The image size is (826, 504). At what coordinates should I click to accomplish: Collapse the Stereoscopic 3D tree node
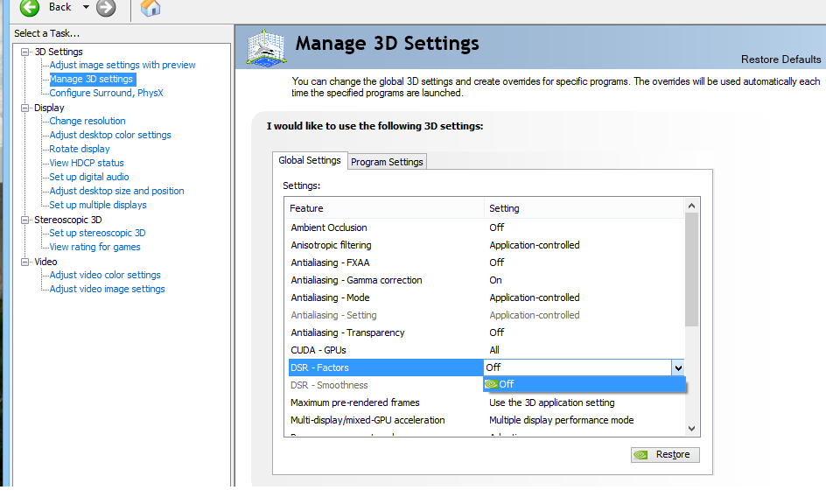click(24, 220)
